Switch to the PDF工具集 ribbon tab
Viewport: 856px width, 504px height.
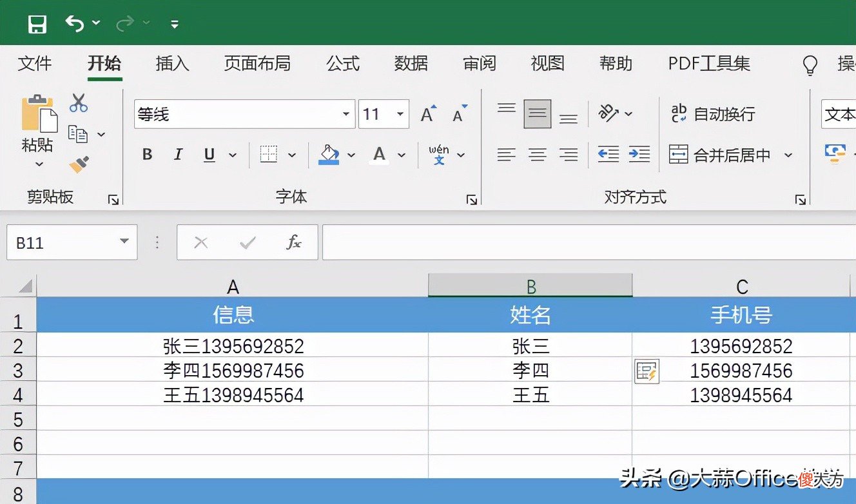pos(709,63)
